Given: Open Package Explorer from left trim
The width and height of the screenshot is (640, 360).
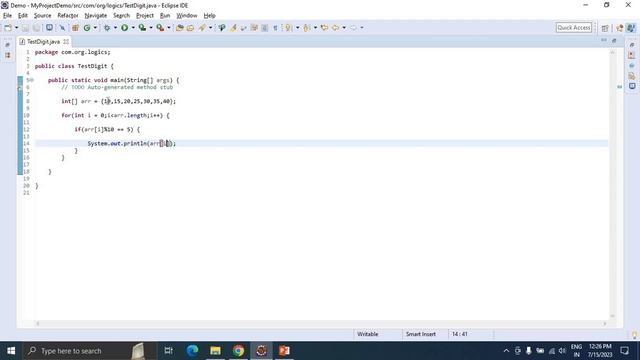Looking at the screenshot, I should pyautogui.click(x=8, y=55).
